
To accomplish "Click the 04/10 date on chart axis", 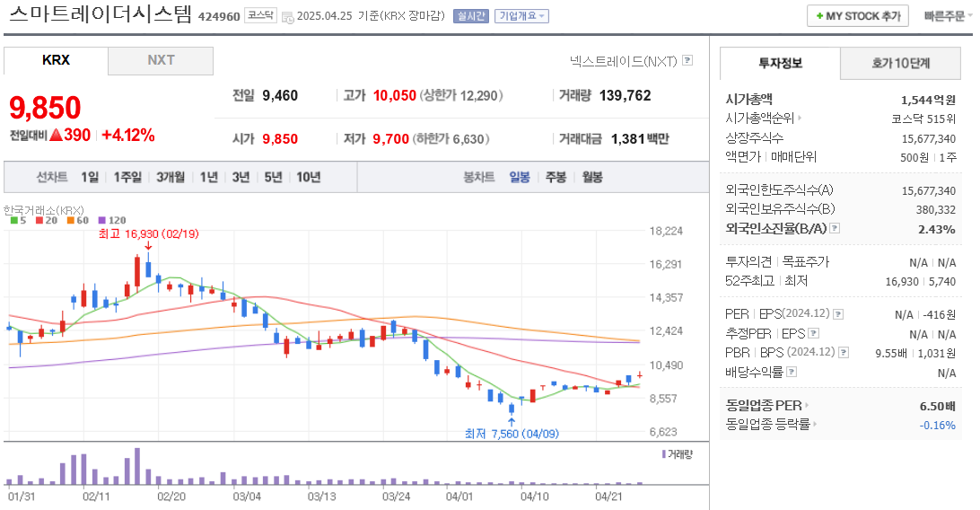I will click(x=534, y=497).
